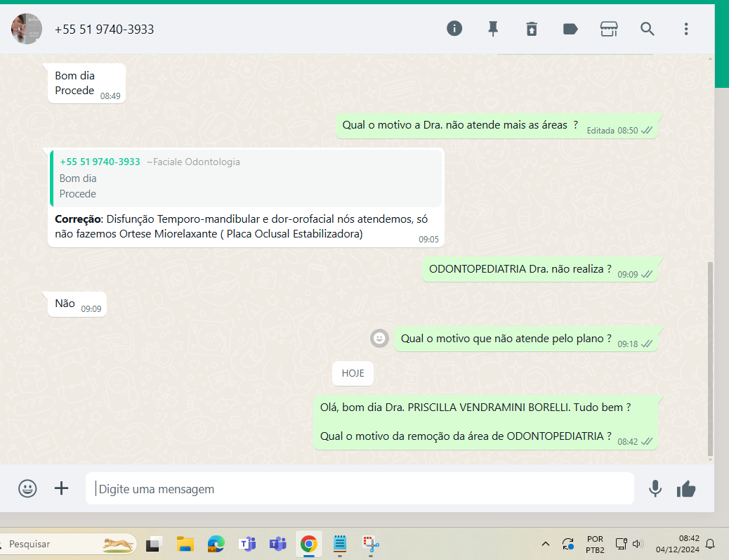Open the network tray icon
The height and width of the screenshot is (560, 729).
(621, 544)
